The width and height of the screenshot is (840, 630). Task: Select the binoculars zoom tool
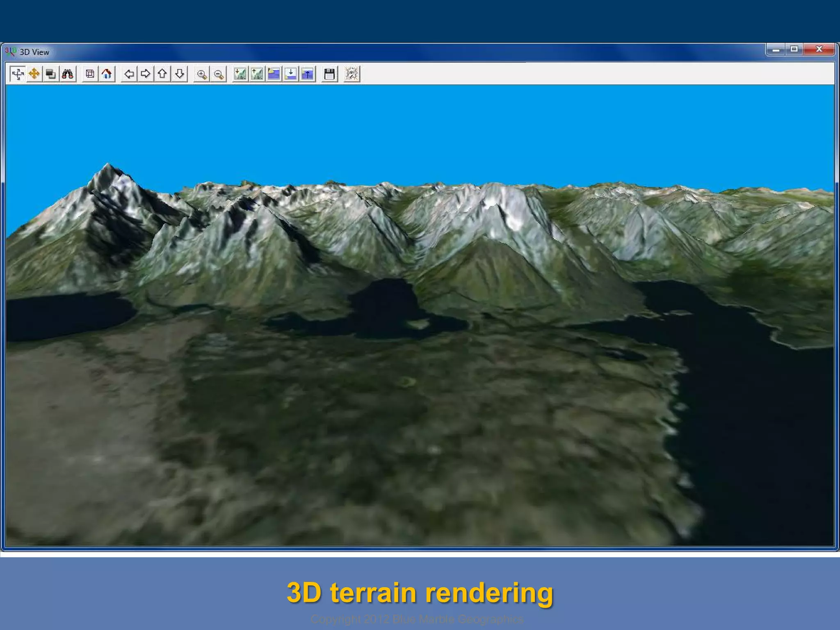pyautogui.click(x=68, y=74)
